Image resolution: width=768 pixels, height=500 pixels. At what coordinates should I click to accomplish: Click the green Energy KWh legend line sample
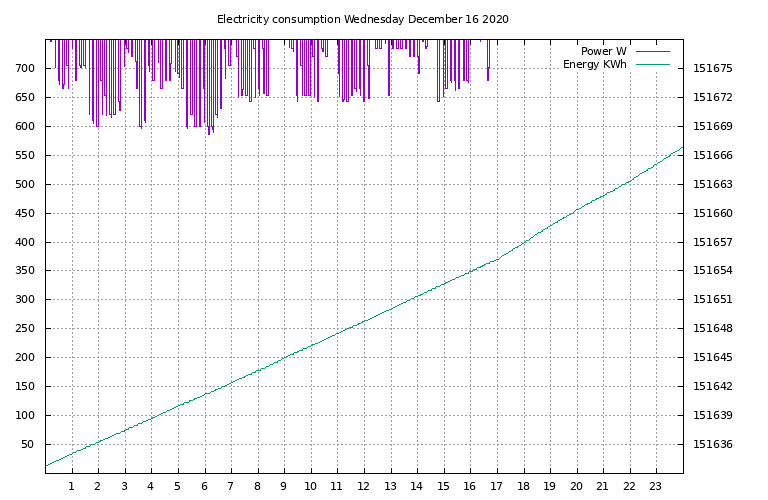[x=651, y=64]
